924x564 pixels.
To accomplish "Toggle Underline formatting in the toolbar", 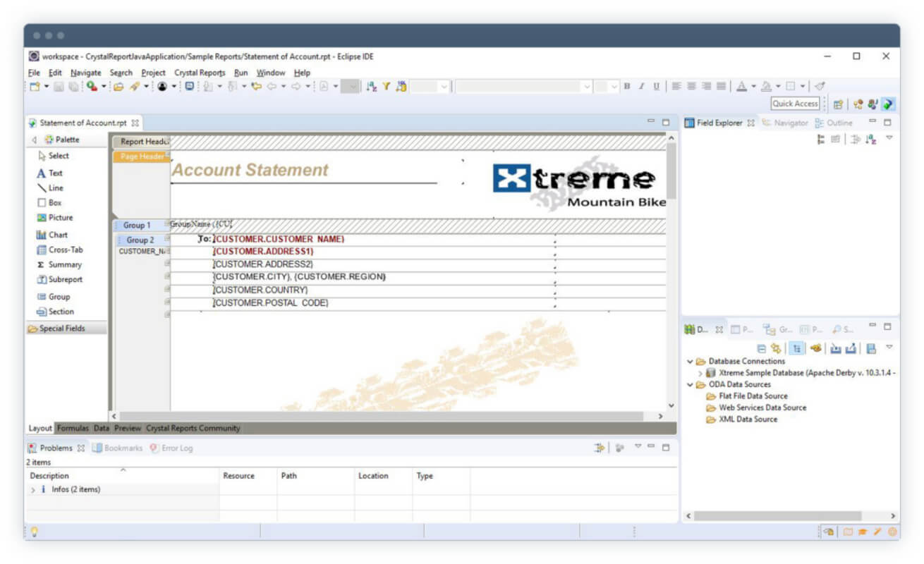I will [x=656, y=86].
